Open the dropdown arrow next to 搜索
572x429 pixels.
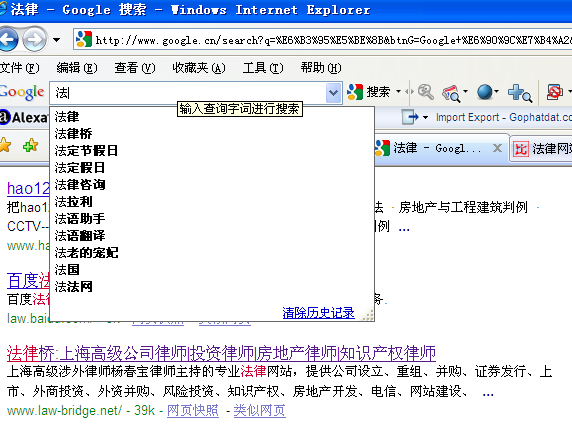point(398,92)
